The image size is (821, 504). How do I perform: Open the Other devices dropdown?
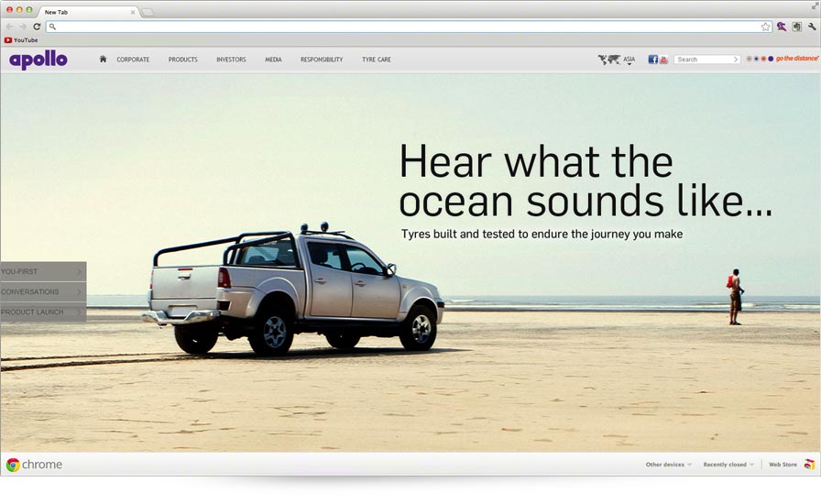[x=668, y=465]
